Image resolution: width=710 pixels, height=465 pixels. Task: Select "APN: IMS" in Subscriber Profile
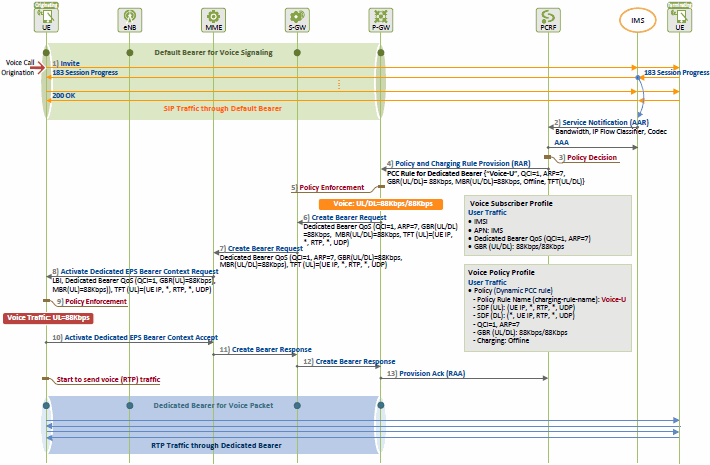(x=487, y=230)
